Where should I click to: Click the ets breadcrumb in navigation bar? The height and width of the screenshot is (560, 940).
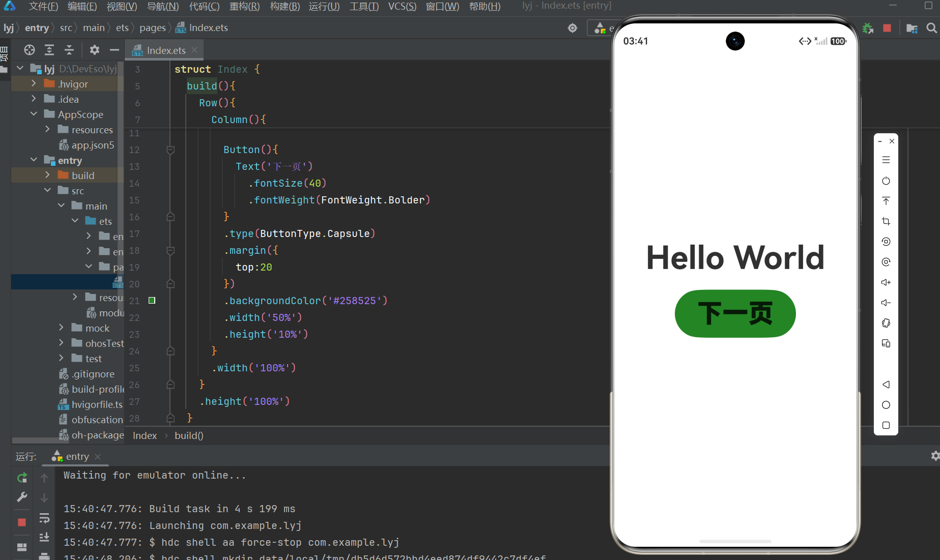click(x=122, y=28)
